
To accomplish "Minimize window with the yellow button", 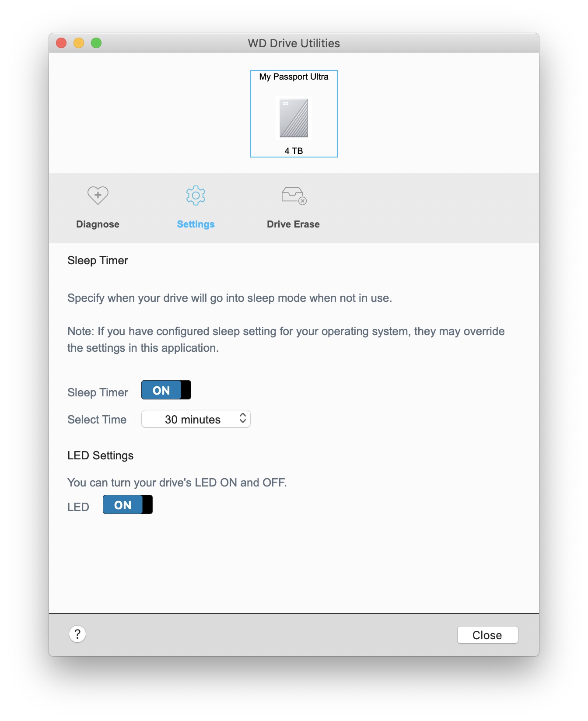I will click(79, 43).
